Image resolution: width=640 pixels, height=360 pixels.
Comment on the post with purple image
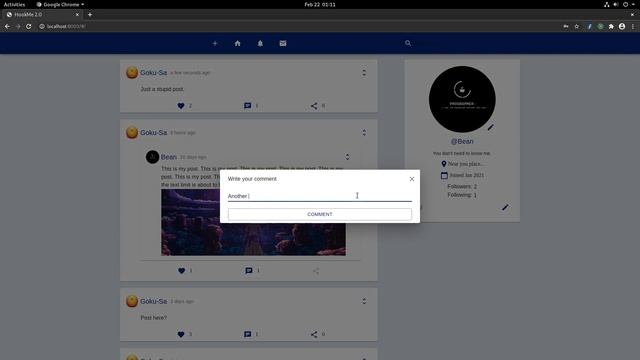[249, 271]
